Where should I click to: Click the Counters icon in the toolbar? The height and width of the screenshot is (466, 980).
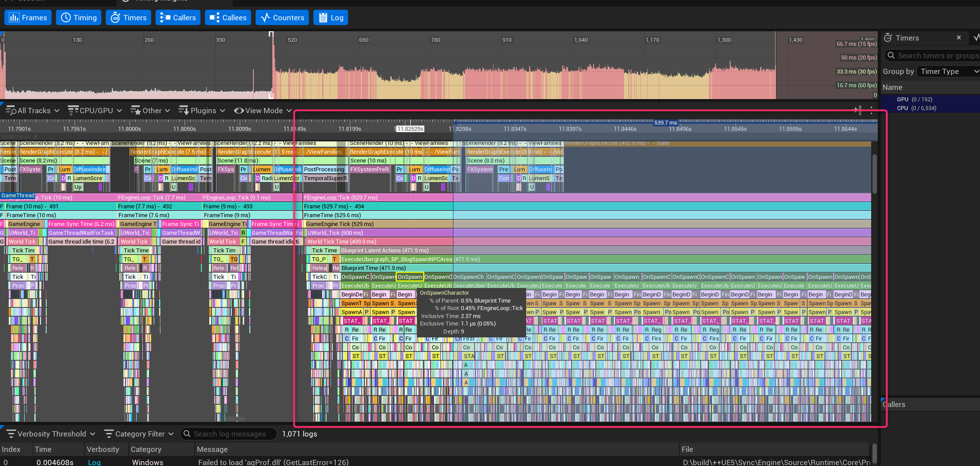coord(265,18)
